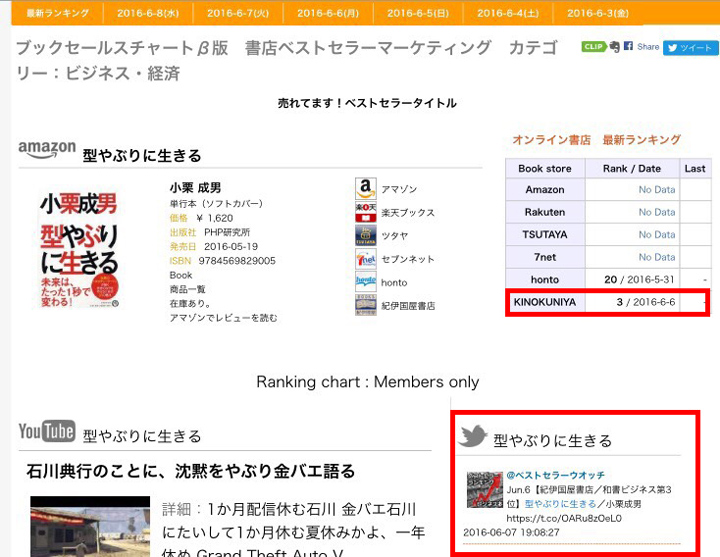Viewport: 720px width, 557px height.
Task: Click the Kinokuniya bookstore icon
Action: point(365,305)
